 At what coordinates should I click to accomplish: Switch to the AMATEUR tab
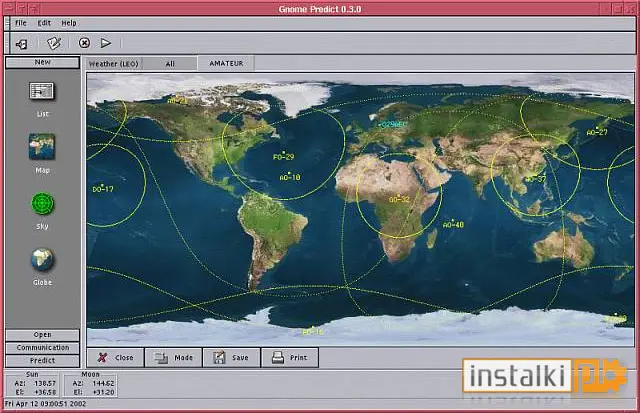(x=226, y=63)
